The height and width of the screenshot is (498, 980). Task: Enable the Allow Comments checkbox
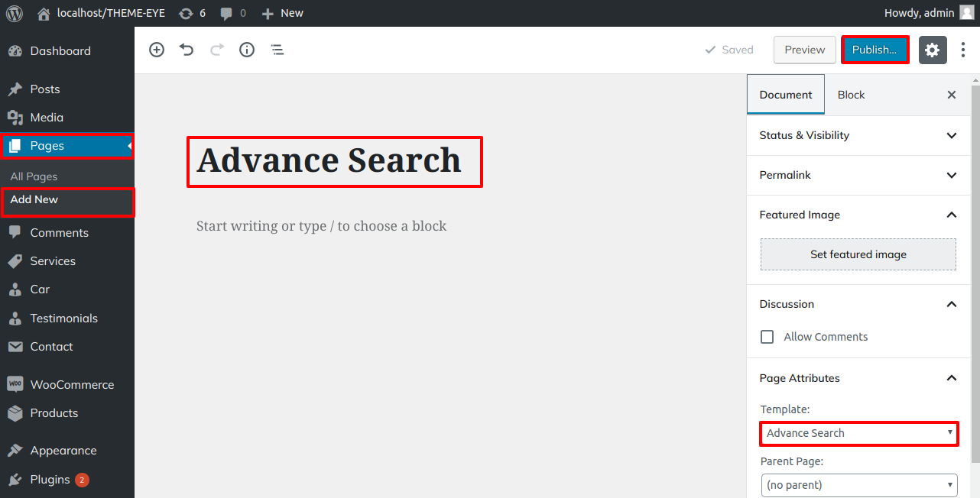[767, 337]
